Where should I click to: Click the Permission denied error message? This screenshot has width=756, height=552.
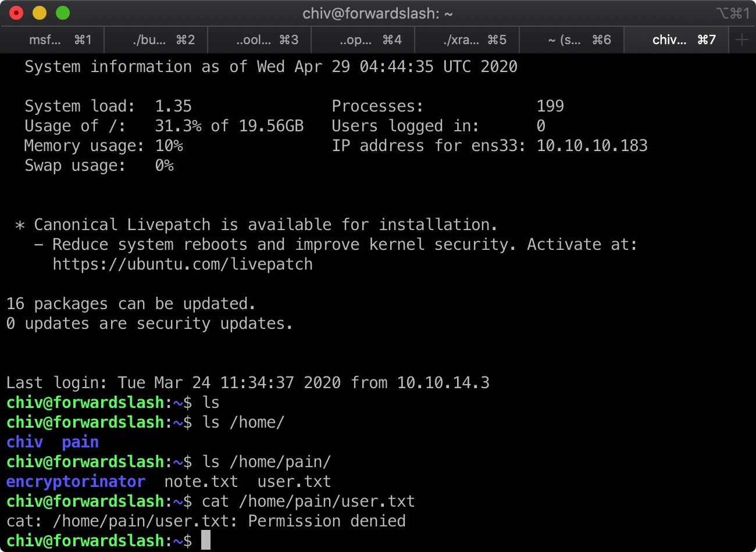[x=327, y=521]
